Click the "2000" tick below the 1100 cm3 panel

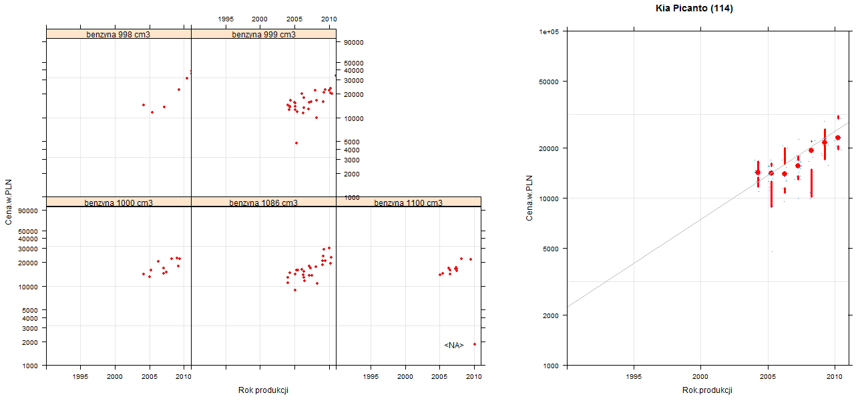[405, 377]
